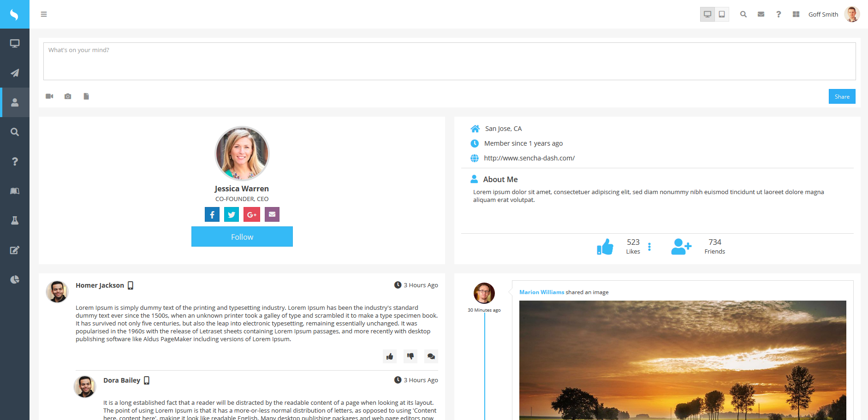Open Goff Smith user name

tap(823, 14)
